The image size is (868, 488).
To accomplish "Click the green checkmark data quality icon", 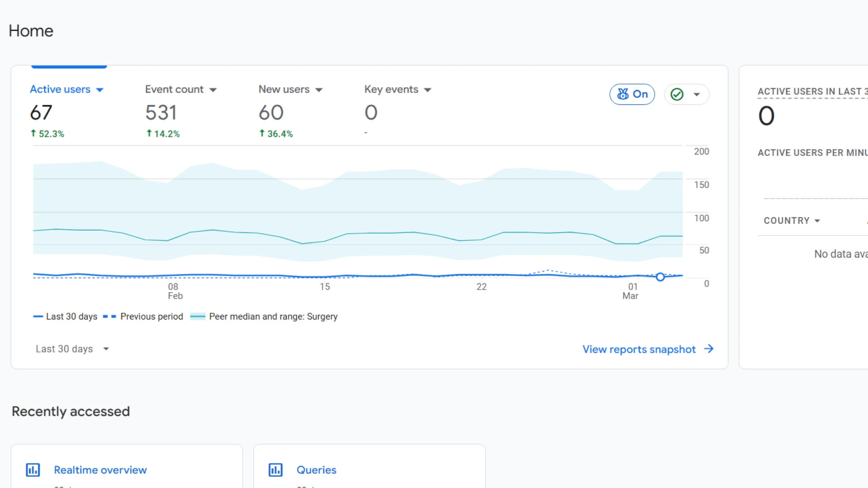I will point(677,94).
